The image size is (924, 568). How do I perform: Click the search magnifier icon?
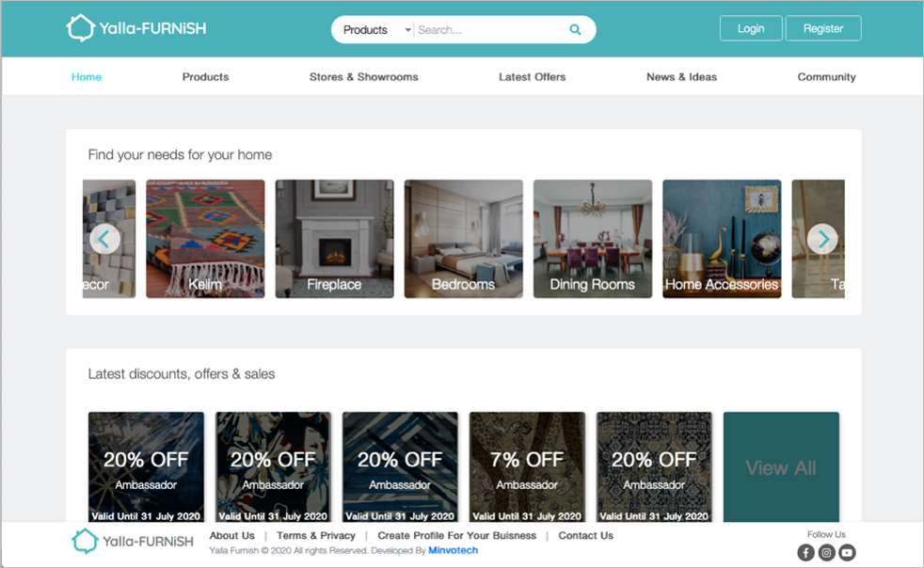[575, 29]
